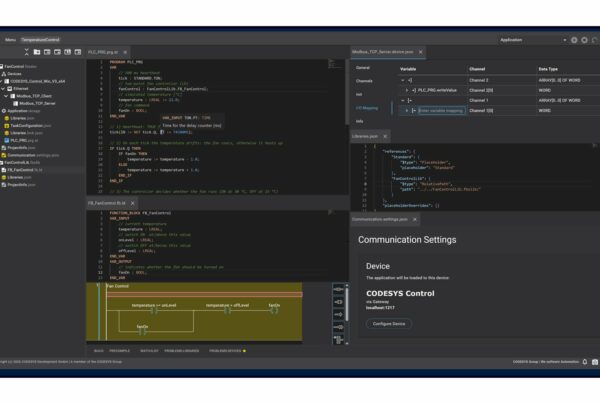This screenshot has height=403, width=600.
Task: Select the contact element icon in the ladder toolbox
Action: coord(338,290)
